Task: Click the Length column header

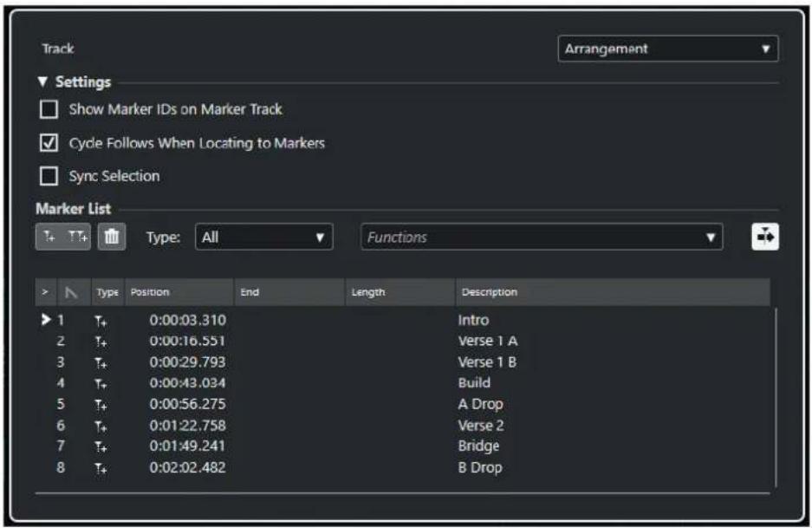Action: pyautogui.click(x=400, y=292)
